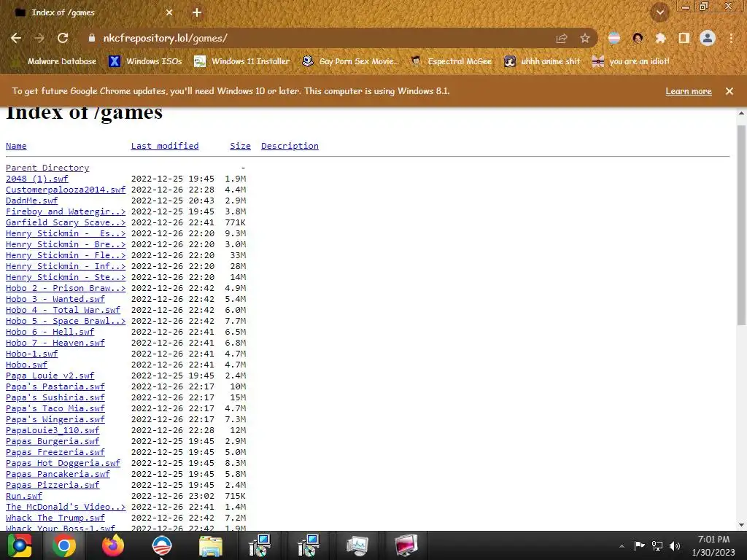Open 2048 (1).swf file
This screenshot has width=747, height=560.
37,179
